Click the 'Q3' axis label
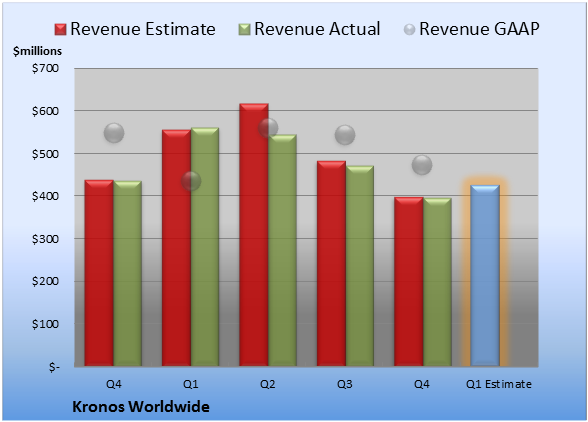The height and width of the screenshot is (422, 588). coord(345,384)
